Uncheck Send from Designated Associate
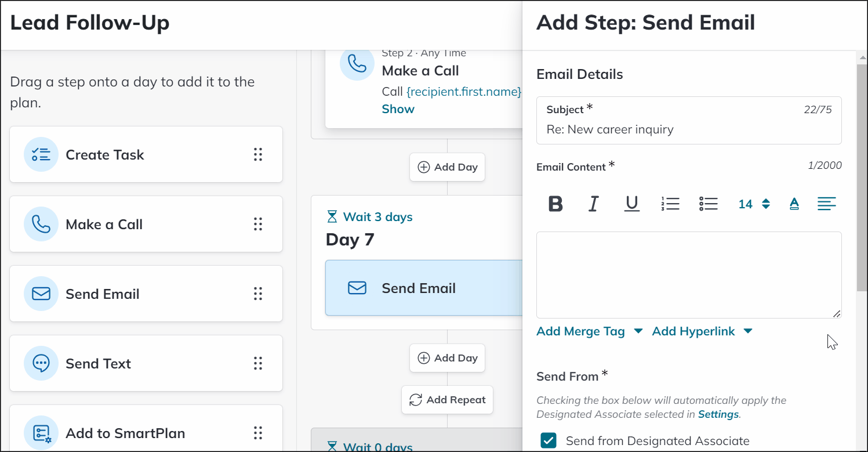The width and height of the screenshot is (868, 452). point(549,441)
